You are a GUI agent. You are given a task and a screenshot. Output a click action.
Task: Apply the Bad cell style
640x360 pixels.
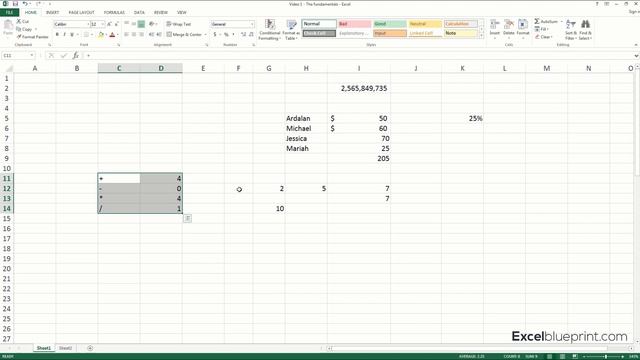pyautogui.click(x=354, y=24)
